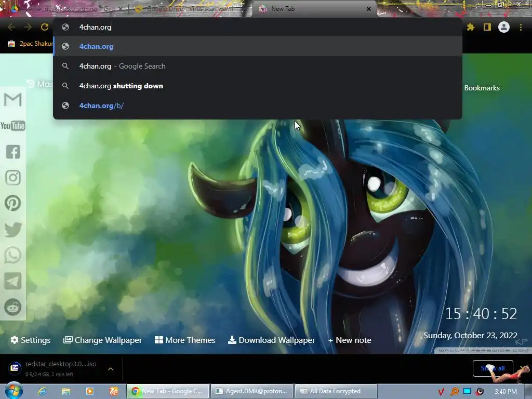Screen dimensions: 532x399
Task: Open the 2pac Shakur bookmark
Action: pos(31,44)
